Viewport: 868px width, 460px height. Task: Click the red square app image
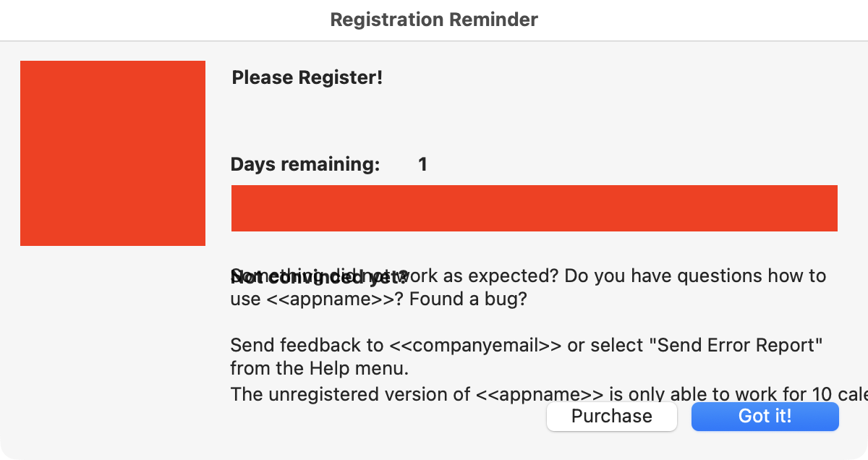tap(113, 153)
